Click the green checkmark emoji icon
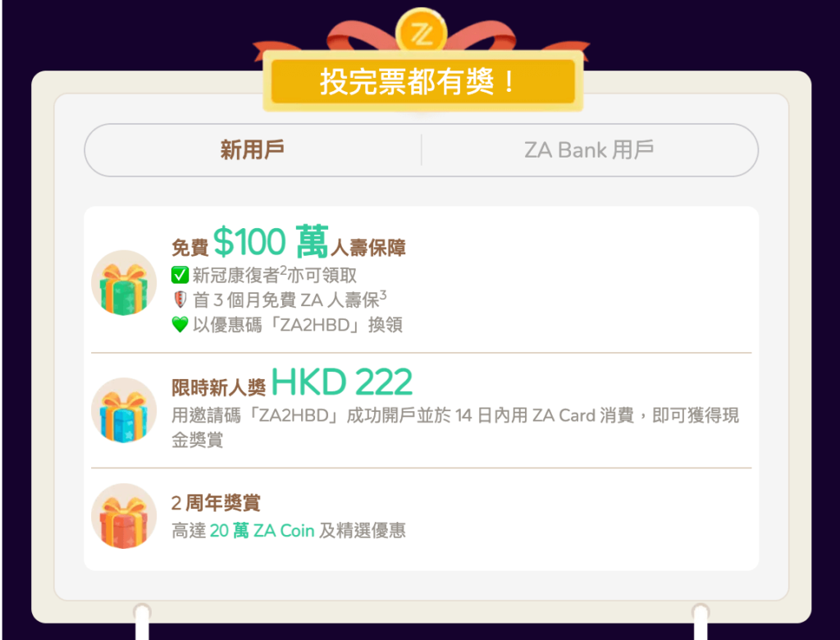The image size is (840, 640). 180,275
